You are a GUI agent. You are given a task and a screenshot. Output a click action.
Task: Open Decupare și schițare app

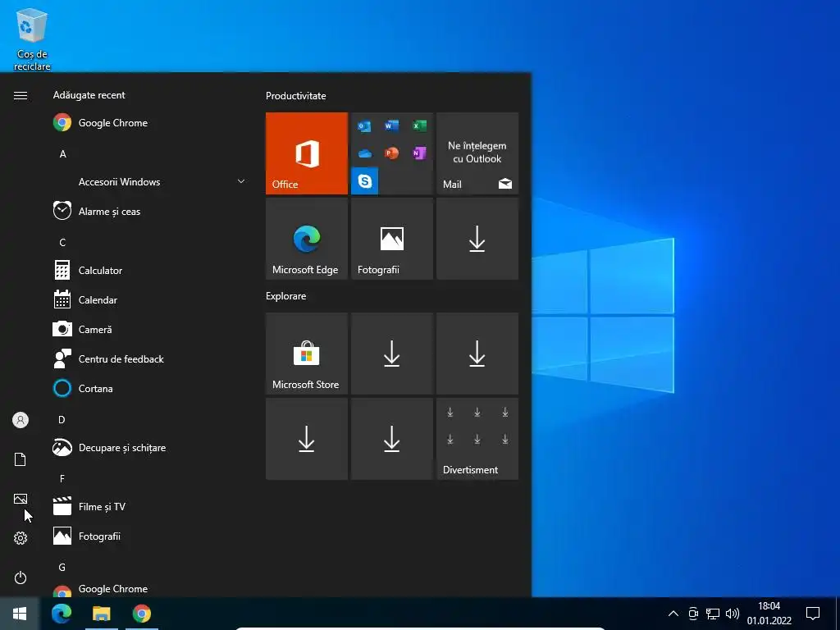coord(149,447)
